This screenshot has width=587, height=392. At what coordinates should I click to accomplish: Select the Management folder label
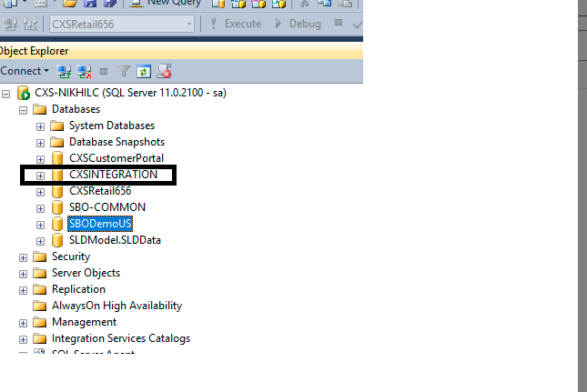pyautogui.click(x=85, y=323)
